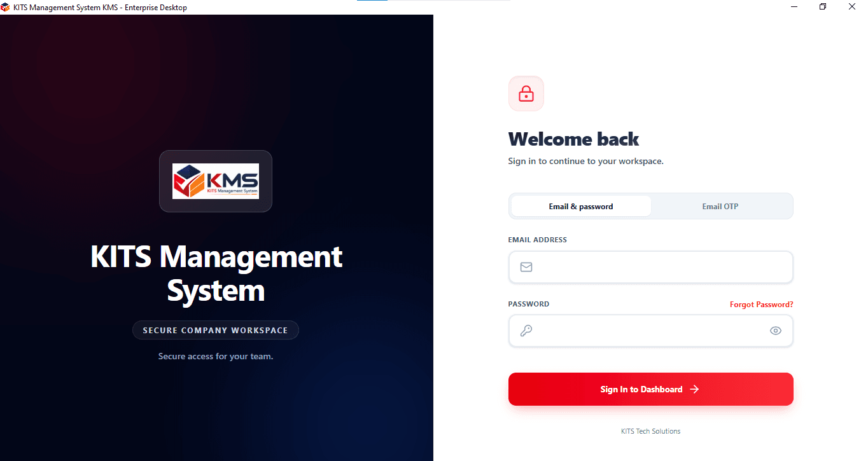The width and height of the screenshot is (868, 461).
Task: Click the arrow on the Sign In button
Action: 694,389
